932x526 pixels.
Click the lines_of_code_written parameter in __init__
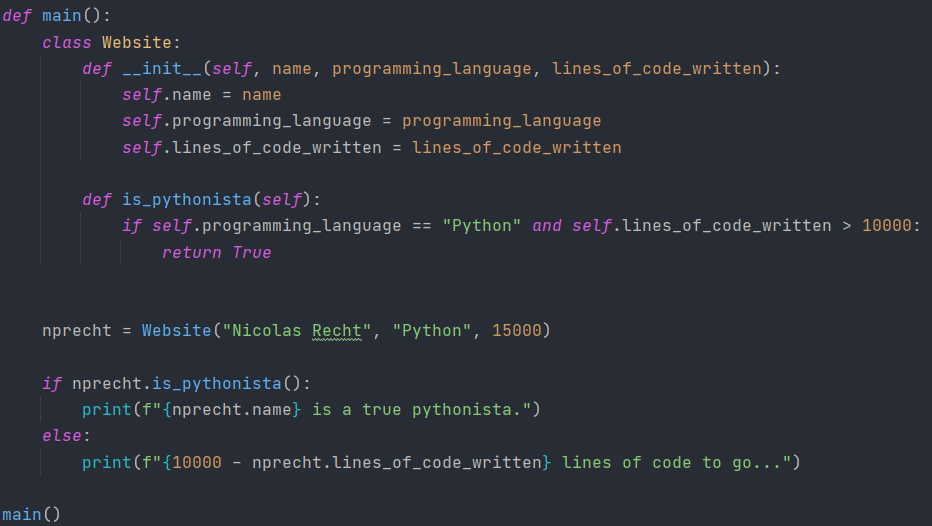(657, 69)
